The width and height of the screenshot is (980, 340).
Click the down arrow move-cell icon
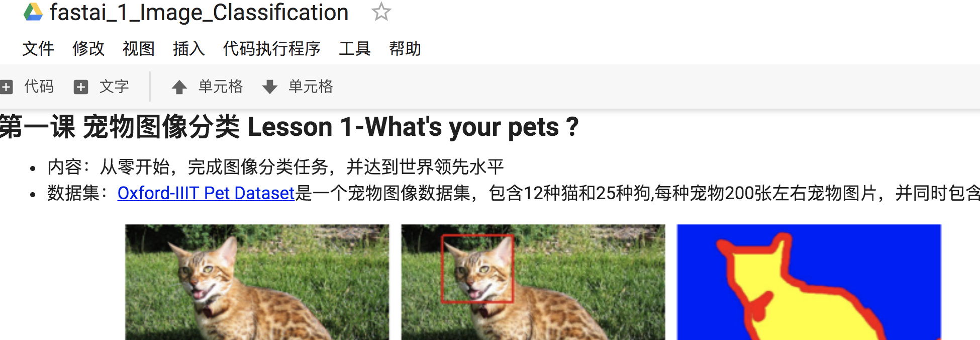(270, 87)
